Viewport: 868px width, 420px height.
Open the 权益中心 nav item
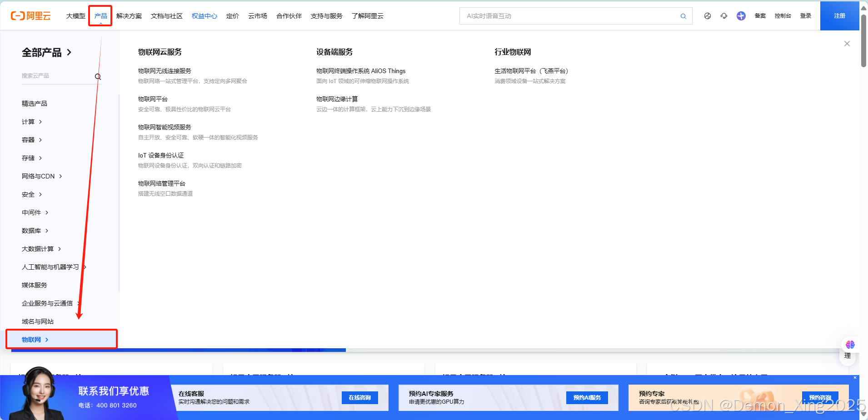[x=205, y=16]
